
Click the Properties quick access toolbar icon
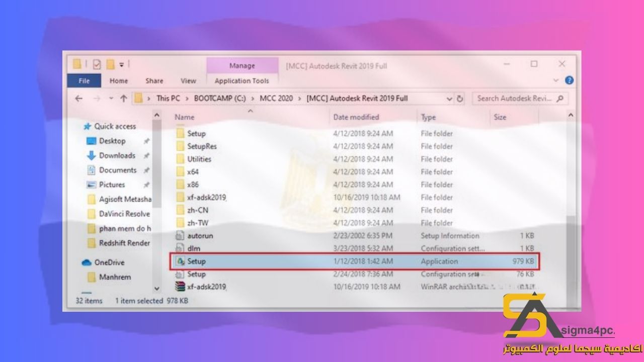97,64
